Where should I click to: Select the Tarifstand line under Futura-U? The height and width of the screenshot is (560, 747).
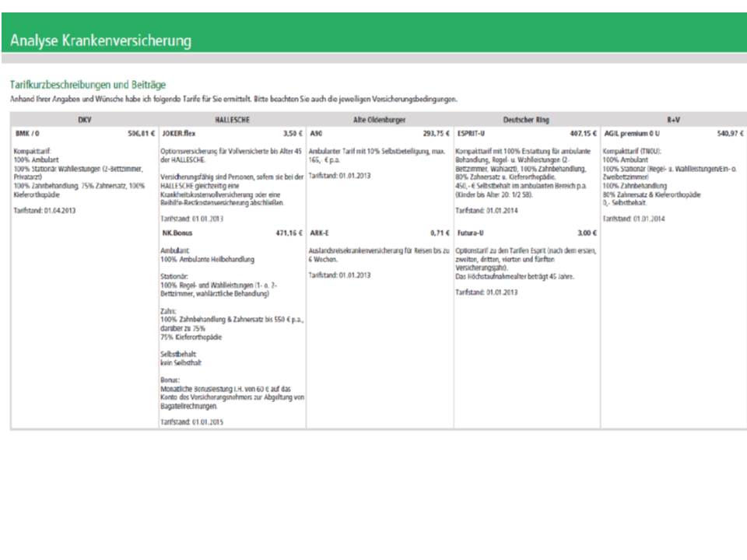coord(486,292)
